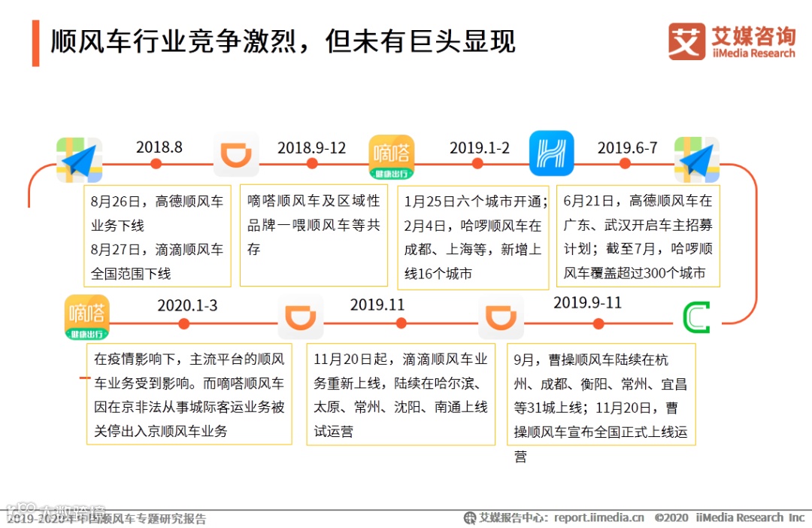This screenshot has height=528, width=812.
Task: Click text box about 1月25日六个城市开通
Action: (x=473, y=238)
